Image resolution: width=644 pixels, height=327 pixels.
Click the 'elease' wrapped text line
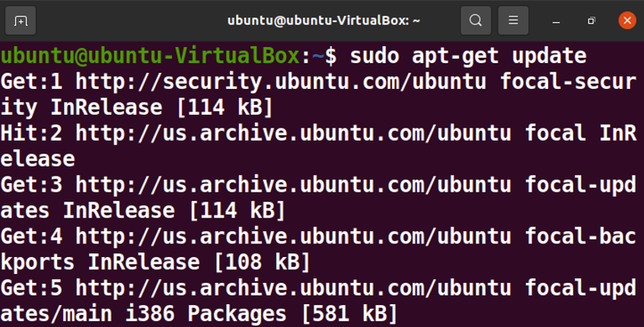click(37, 159)
